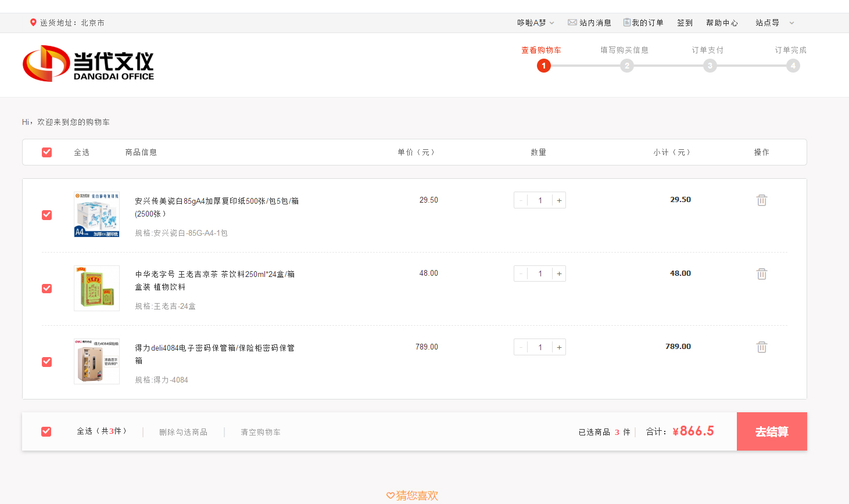Click the heart icon beside 猜您喜欢

(x=391, y=495)
